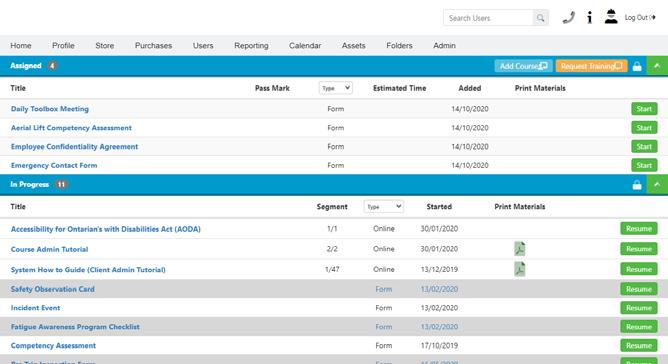The image size is (668, 364).
Task: Click the Pass Mark column header
Action: click(272, 88)
